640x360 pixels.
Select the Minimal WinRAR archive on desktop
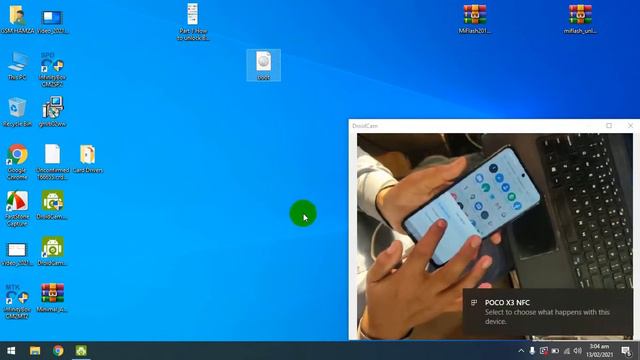tap(52, 298)
